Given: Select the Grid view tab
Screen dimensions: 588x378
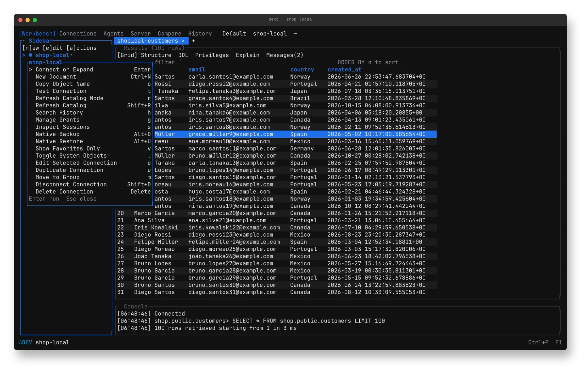Looking at the screenshot, I should point(127,55).
